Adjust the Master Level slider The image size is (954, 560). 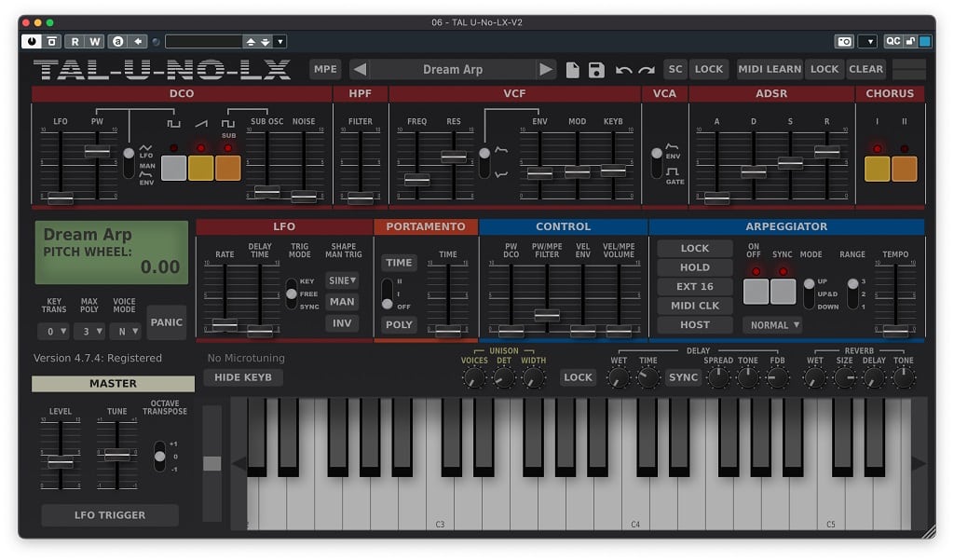coord(61,462)
